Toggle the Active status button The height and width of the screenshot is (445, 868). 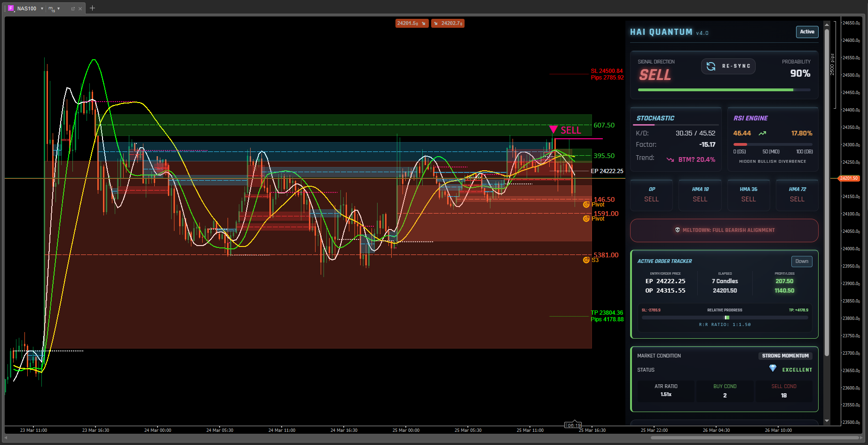coord(806,32)
